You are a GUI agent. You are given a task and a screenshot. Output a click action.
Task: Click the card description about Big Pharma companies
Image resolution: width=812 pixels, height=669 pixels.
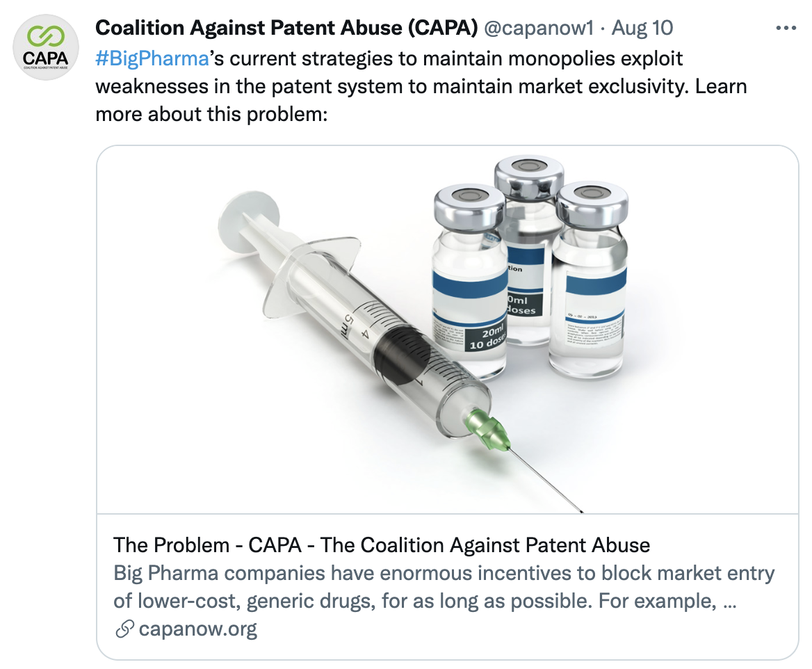coord(444,587)
